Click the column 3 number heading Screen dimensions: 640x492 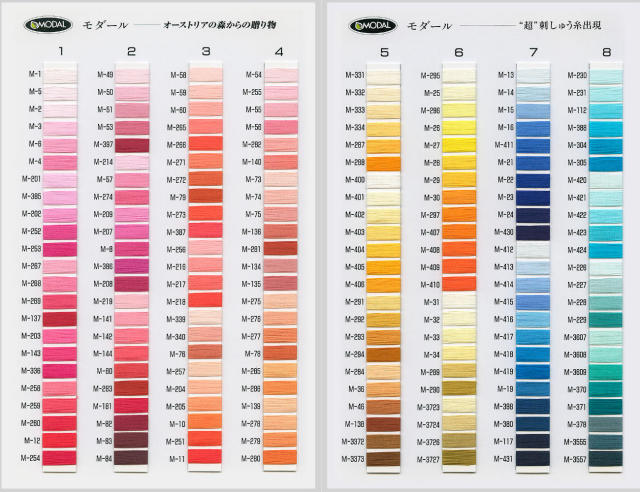[206, 51]
